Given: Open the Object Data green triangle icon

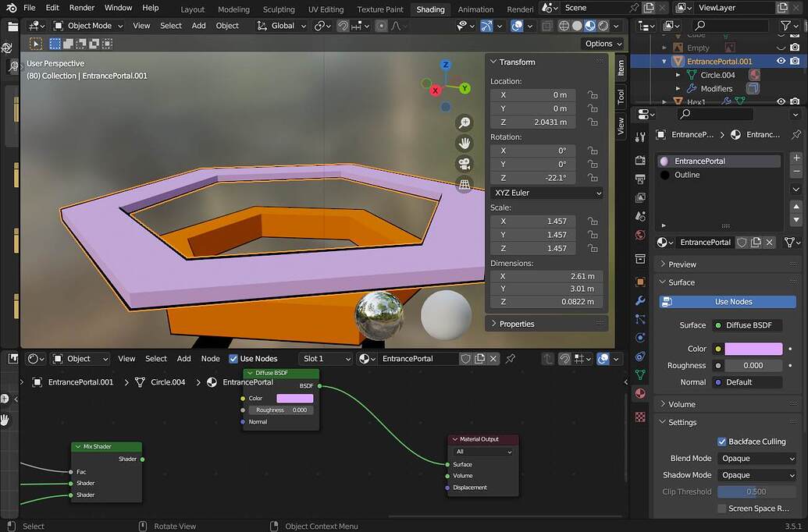Looking at the screenshot, I should pyautogui.click(x=640, y=375).
